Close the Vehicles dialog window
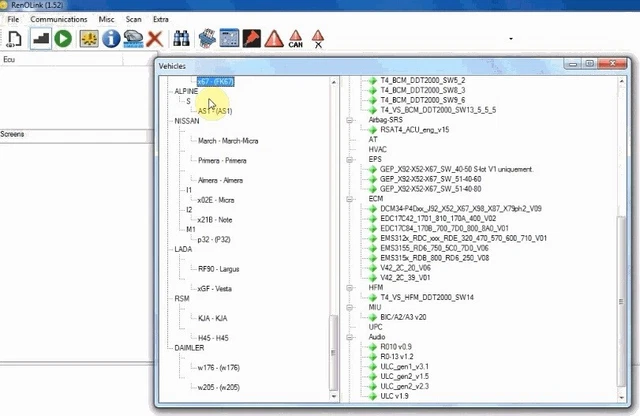 [x=612, y=63]
